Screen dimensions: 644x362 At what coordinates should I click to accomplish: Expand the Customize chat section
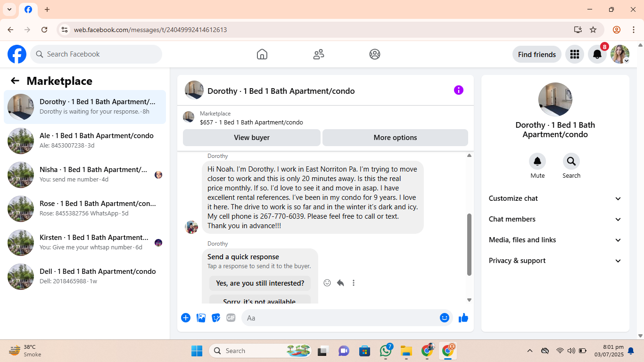[x=555, y=198]
